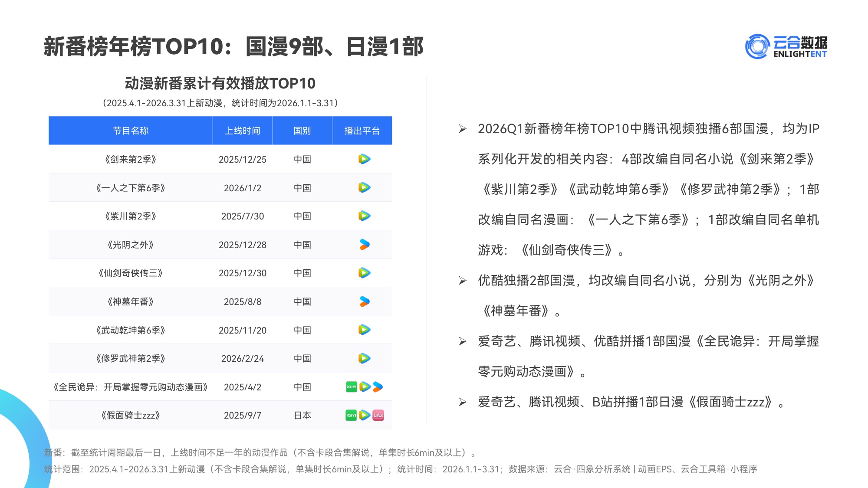868x488 pixels.
Task: Click Youku icon in 全民诡异 row
Action: pyautogui.click(x=378, y=387)
